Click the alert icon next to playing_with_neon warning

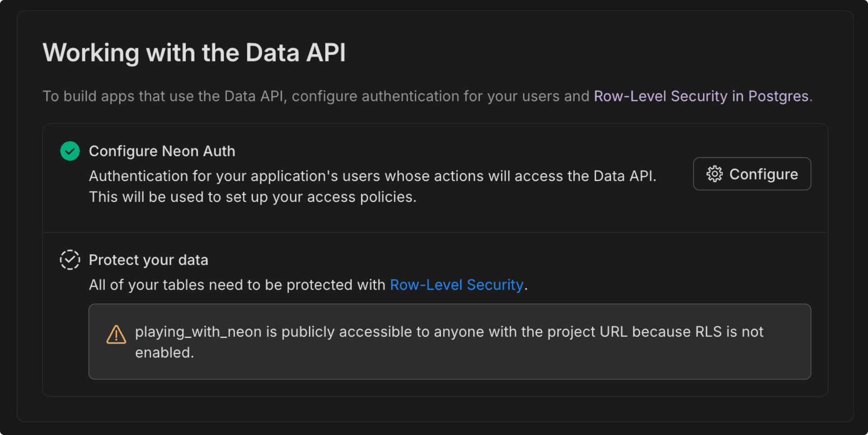[x=116, y=335]
